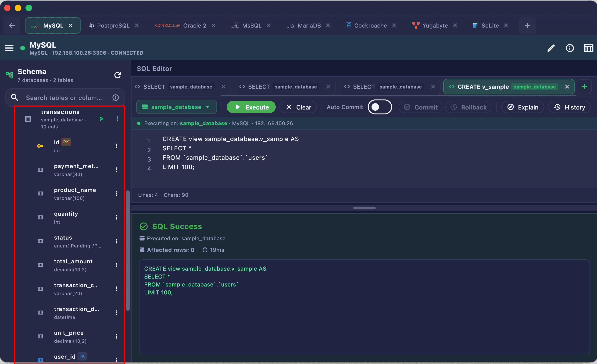Close the CREATE v_sample editor tab
The height and width of the screenshot is (364, 597).
click(x=567, y=87)
